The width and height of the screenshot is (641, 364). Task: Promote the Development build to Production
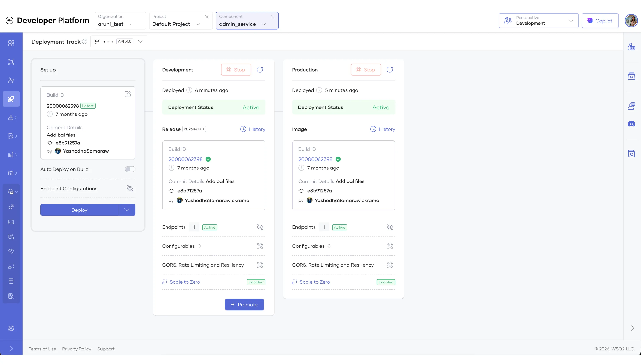[x=244, y=304]
